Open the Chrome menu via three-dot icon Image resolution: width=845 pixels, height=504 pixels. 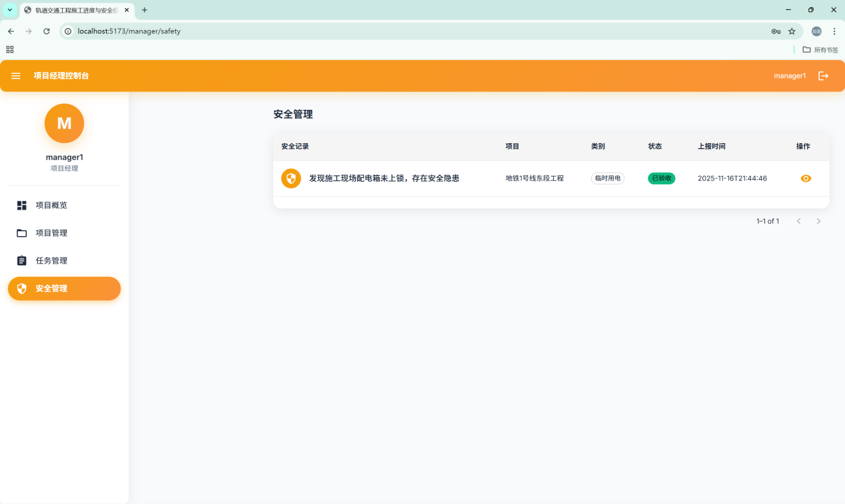(834, 31)
